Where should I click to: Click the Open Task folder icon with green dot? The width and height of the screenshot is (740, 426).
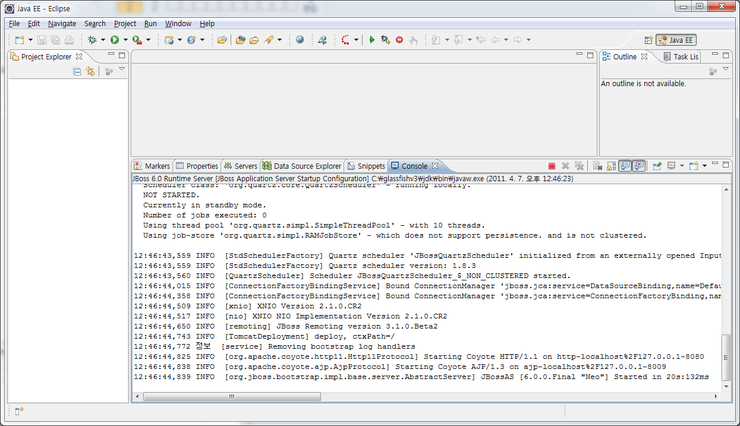point(241,40)
